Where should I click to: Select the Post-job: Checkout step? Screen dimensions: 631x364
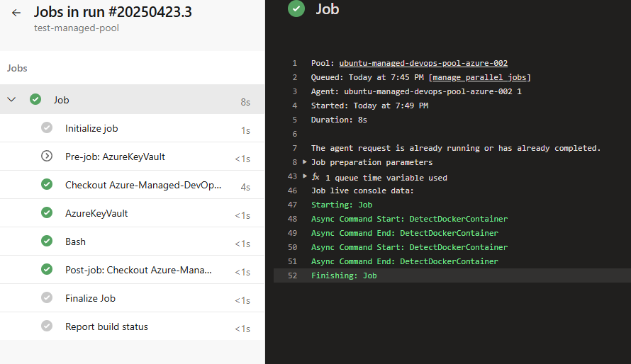click(138, 270)
